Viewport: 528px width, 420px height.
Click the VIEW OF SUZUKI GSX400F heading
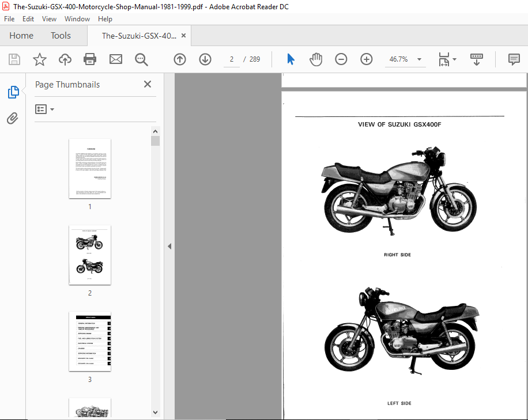[x=399, y=124]
